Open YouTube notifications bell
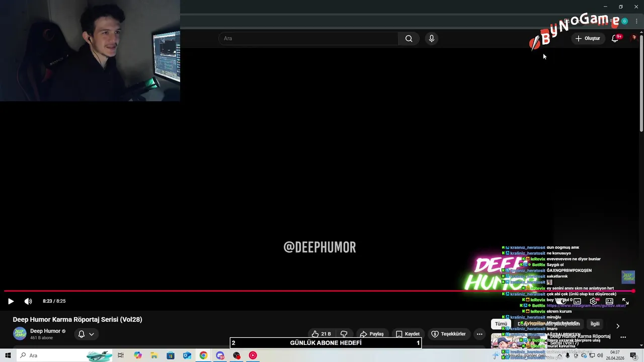The image size is (644, 362). [x=615, y=38]
